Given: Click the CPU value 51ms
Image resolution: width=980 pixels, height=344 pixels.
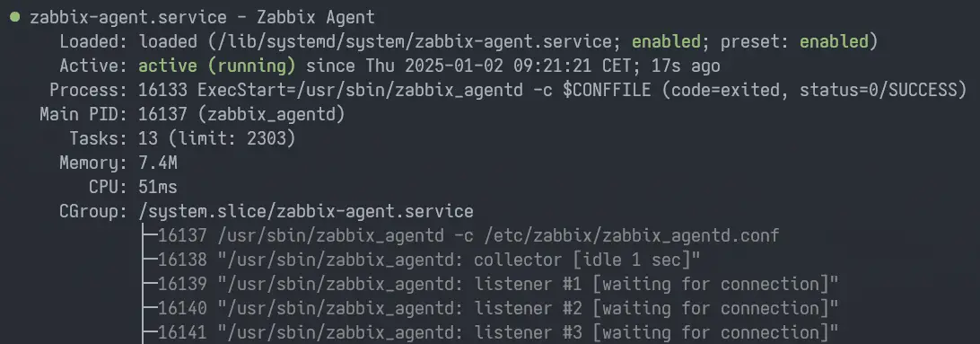Looking at the screenshot, I should coord(158,187).
